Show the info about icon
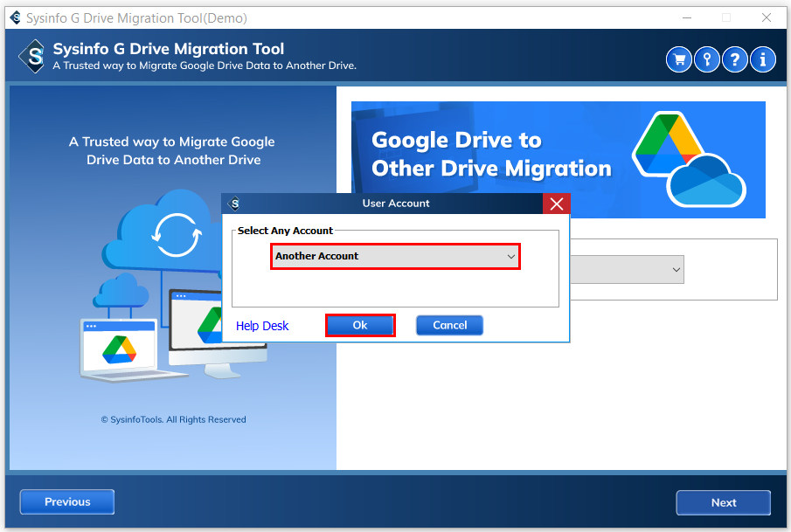 [763, 60]
